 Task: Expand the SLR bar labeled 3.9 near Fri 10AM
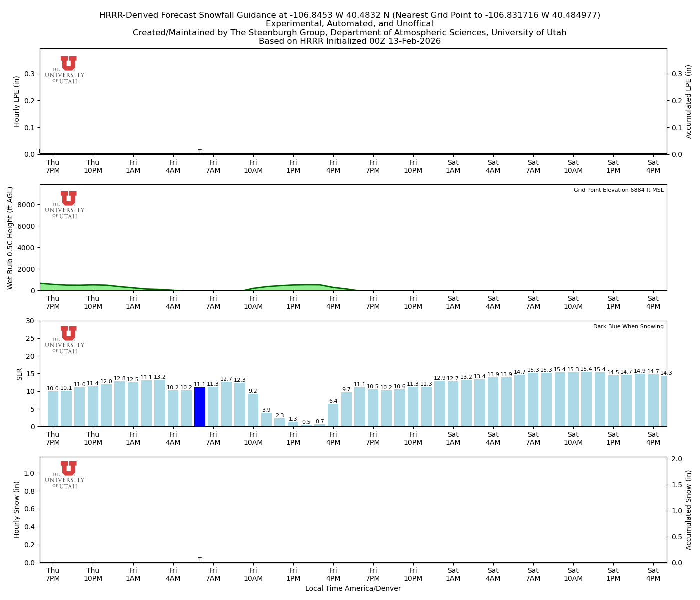(265, 419)
